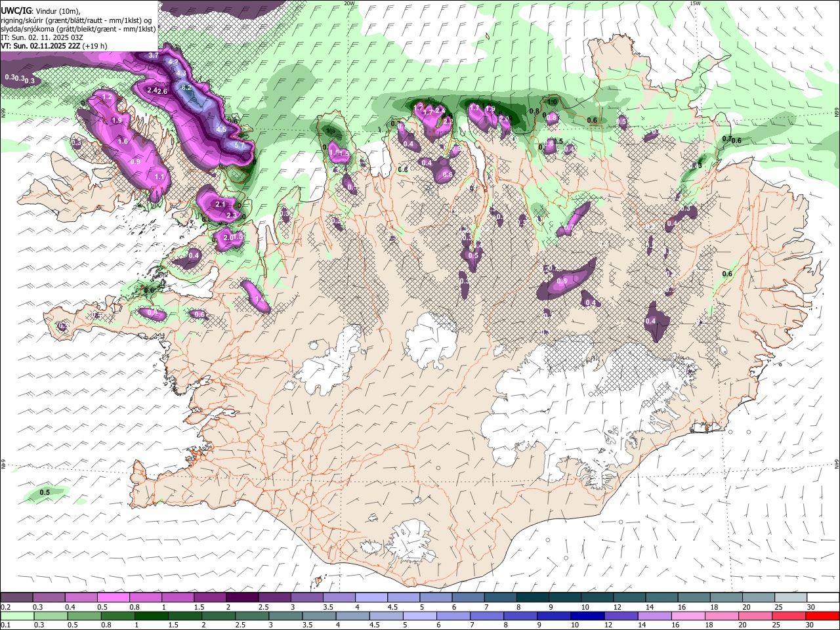840x630 pixels.
Task: Click the green '0.5' rain label offshore southwest
Action: click(45, 492)
